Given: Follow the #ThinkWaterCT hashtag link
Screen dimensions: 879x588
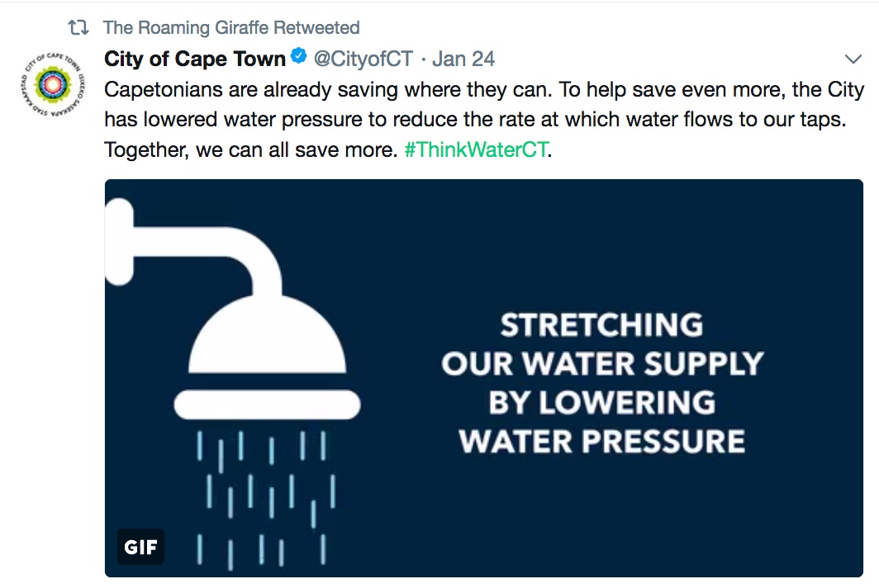Looking at the screenshot, I should [x=476, y=149].
